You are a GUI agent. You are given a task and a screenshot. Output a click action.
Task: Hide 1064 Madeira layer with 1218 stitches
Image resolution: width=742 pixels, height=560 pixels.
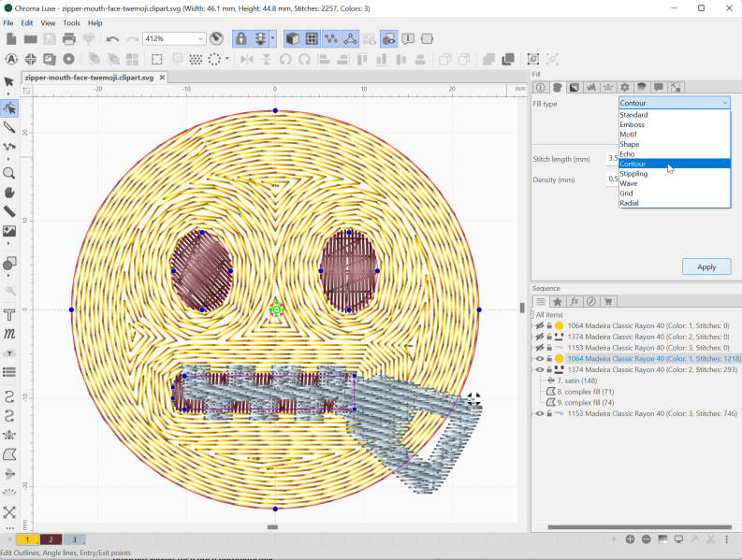click(x=539, y=358)
